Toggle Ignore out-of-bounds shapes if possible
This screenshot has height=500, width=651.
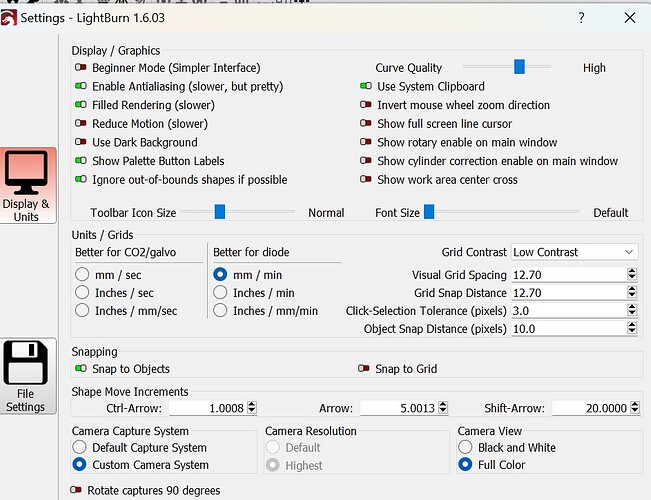81,179
